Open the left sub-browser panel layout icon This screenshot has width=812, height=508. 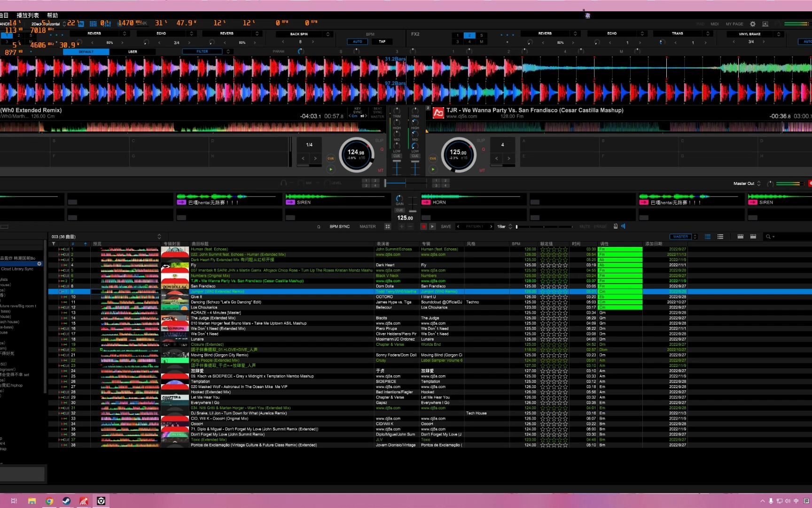coord(740,237)
